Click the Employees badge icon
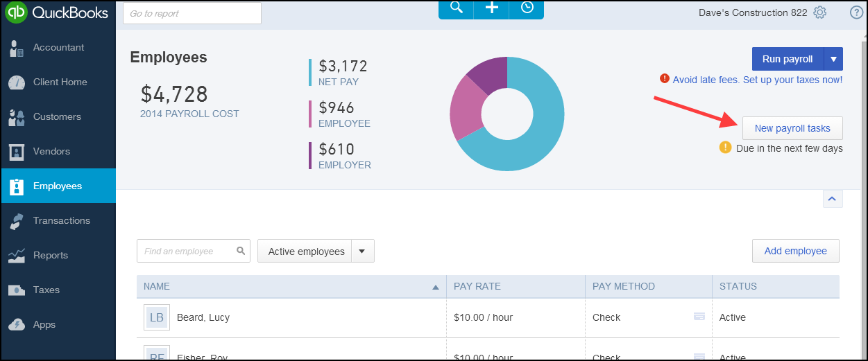 (x=17, y=186)
